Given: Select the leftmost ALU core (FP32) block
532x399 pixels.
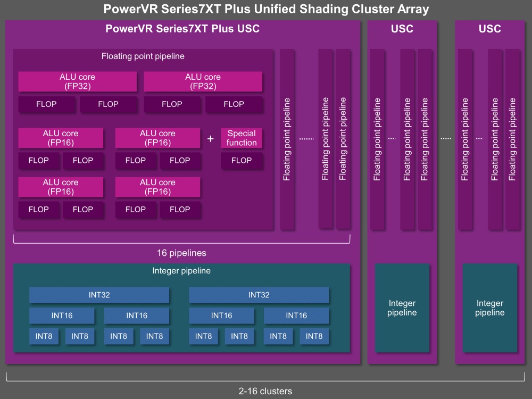Looking at the screenshot, I should pos(77,81).
